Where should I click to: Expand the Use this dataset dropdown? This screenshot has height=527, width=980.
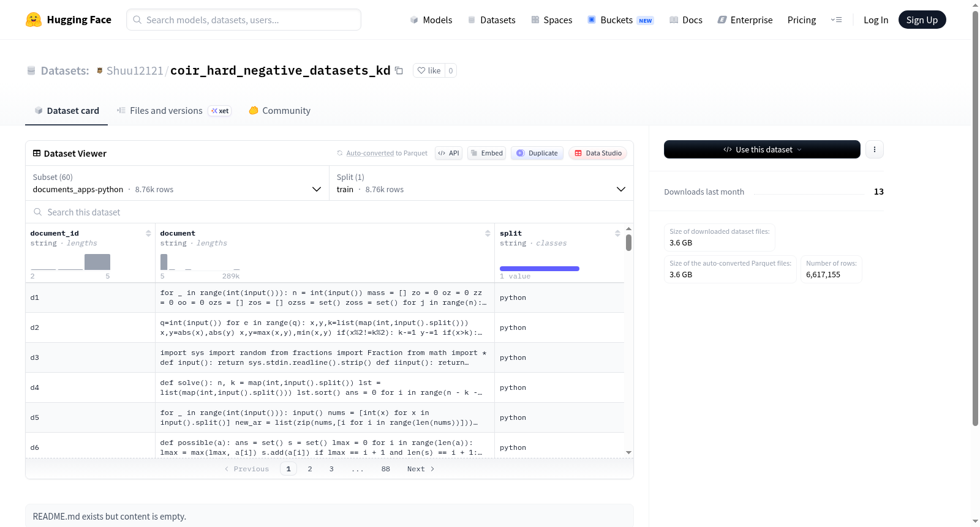pyautogui.click(x=762, y=149)
